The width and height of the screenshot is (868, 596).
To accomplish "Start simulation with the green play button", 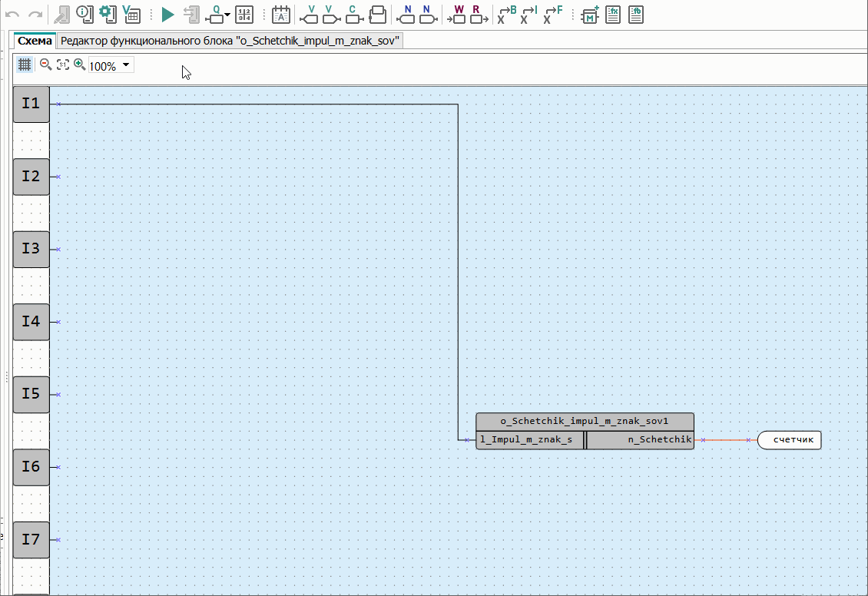I will click(167, 15).
